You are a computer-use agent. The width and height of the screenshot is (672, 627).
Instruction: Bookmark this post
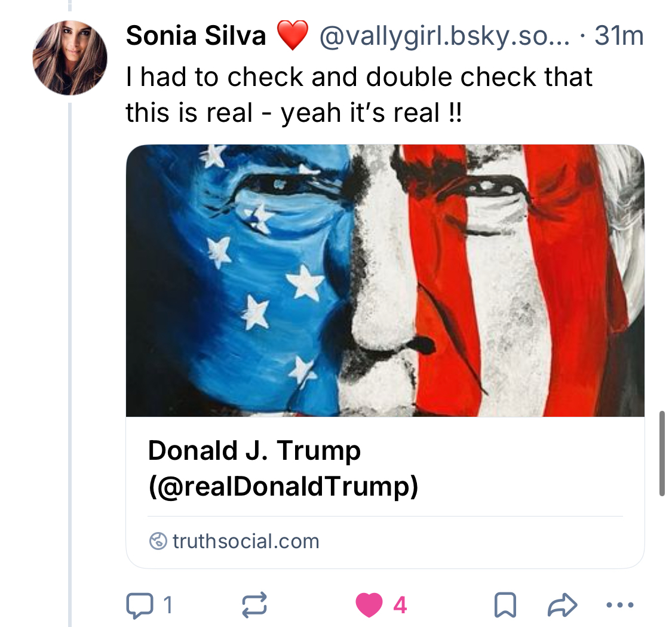(505, 606)
